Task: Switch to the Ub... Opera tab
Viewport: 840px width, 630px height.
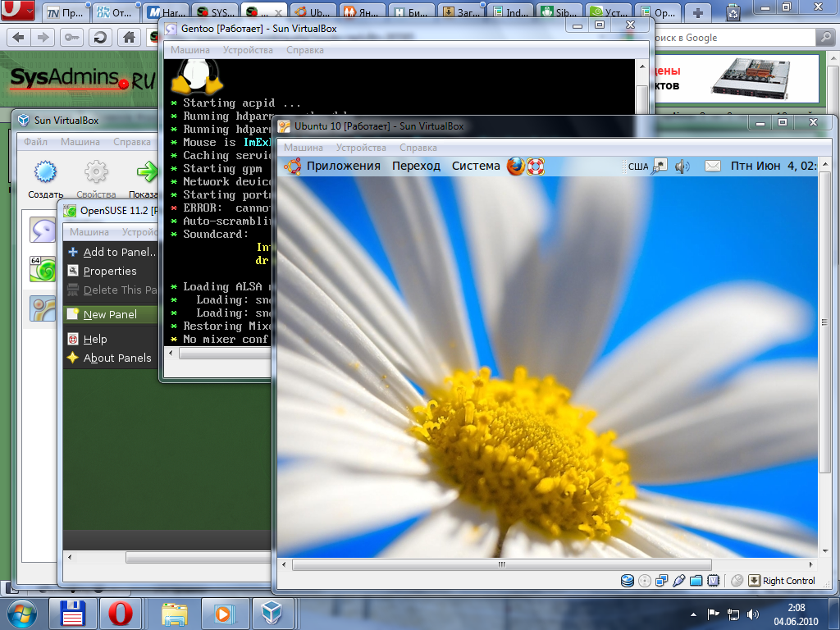Action: [x=313, y=12]
